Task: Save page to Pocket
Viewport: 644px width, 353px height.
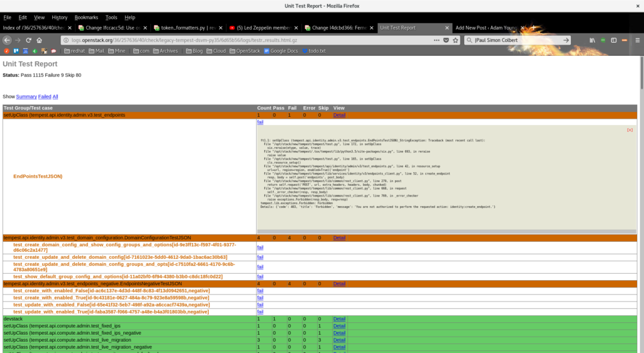Action: point(446,40)
